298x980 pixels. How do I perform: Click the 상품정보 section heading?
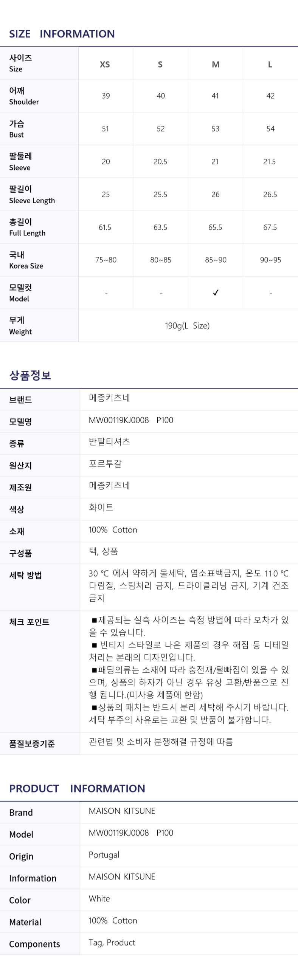click(30, 375)
